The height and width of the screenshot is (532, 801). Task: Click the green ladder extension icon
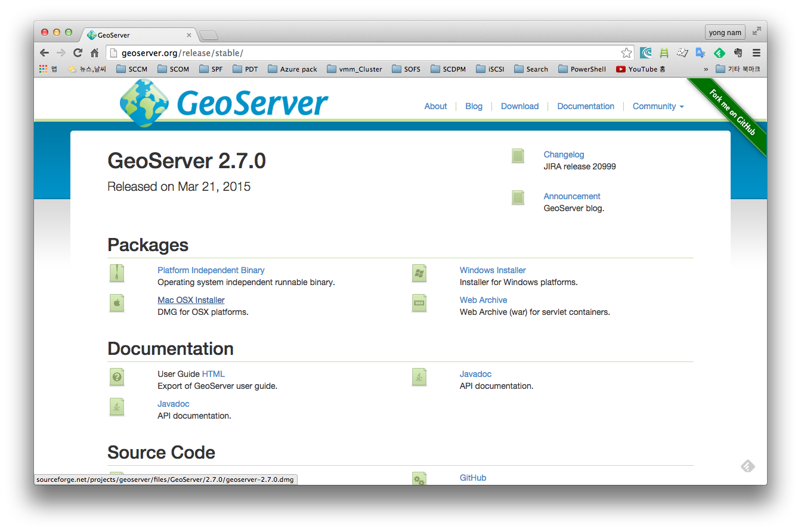tap(664, 52)
